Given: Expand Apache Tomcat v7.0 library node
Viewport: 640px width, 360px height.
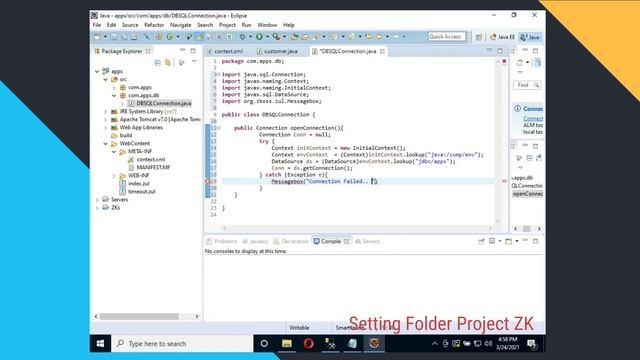Looking at the screenshot, I should 106,120.
